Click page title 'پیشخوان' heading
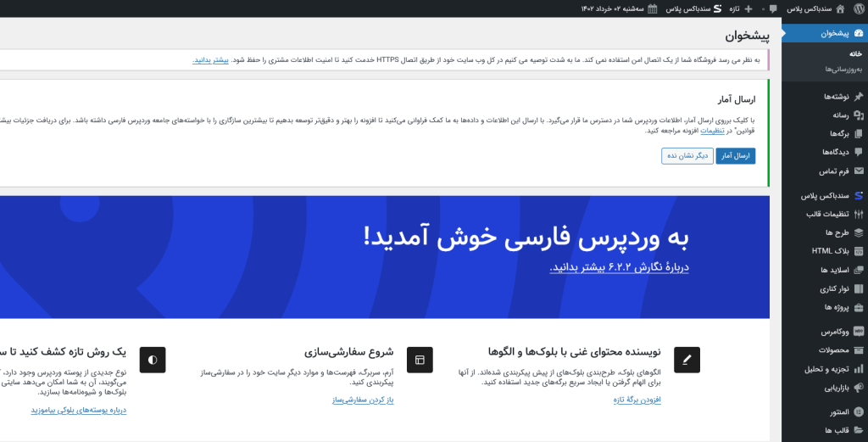 748,36
